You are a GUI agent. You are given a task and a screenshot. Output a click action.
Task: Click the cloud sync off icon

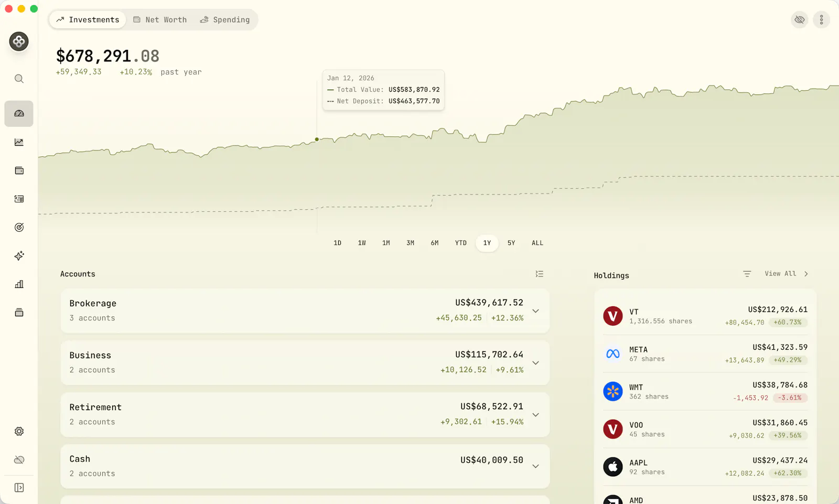point(19,459)
